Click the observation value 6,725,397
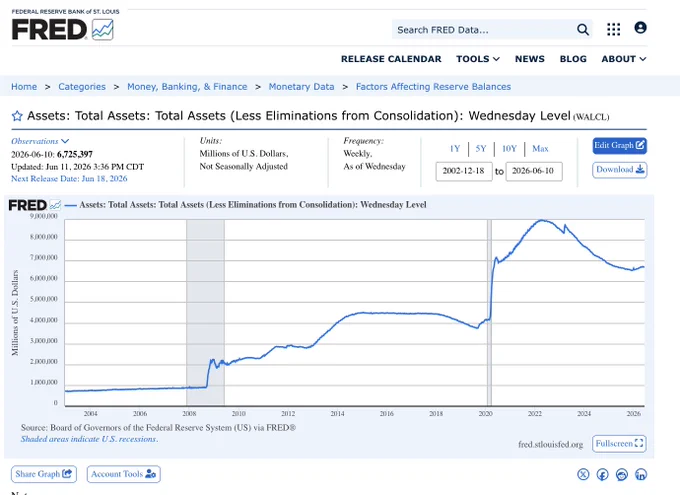 point(75,154)
